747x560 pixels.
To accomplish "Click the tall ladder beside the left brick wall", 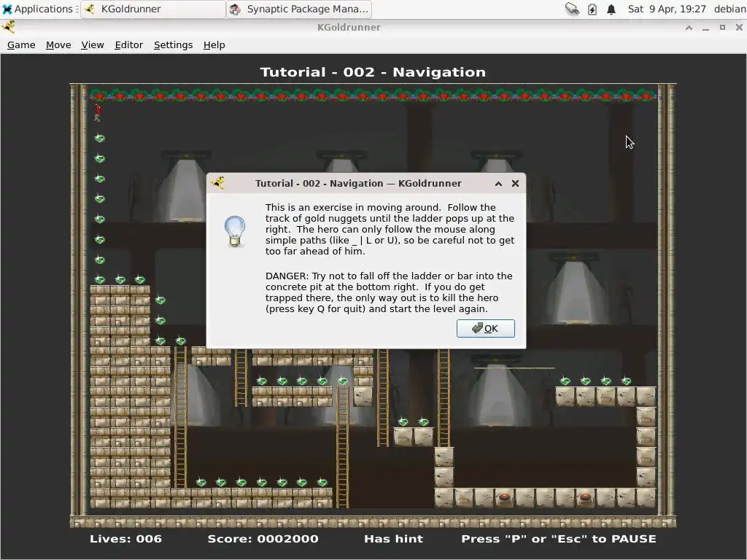I will point(181,416).
